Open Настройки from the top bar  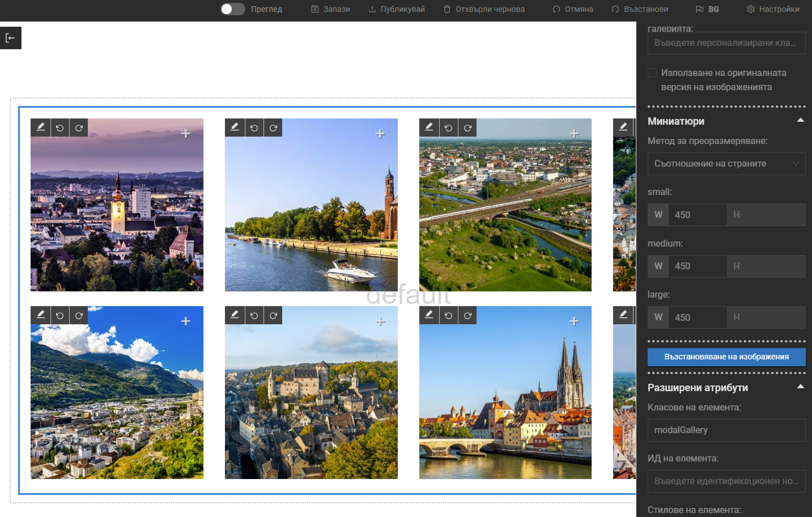click(x=773, y=9)
